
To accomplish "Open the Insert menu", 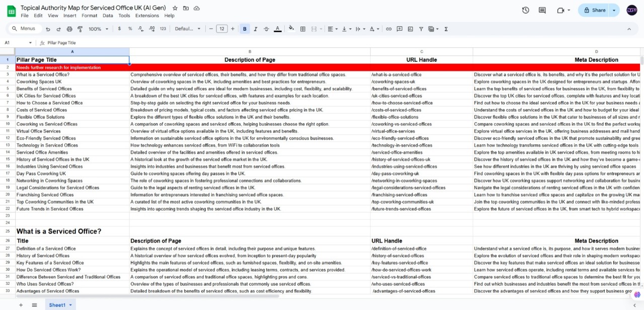I will pos(70,16).
